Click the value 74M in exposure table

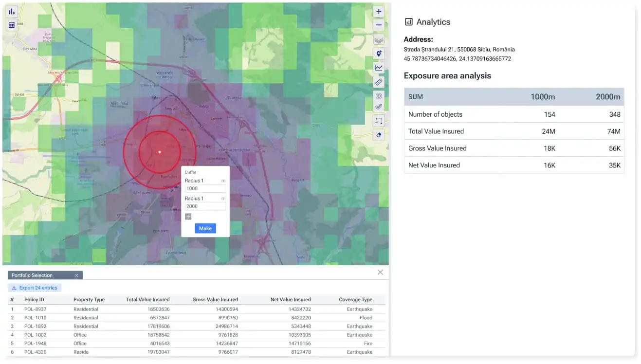pyautogui.click(x=614, y=131)
